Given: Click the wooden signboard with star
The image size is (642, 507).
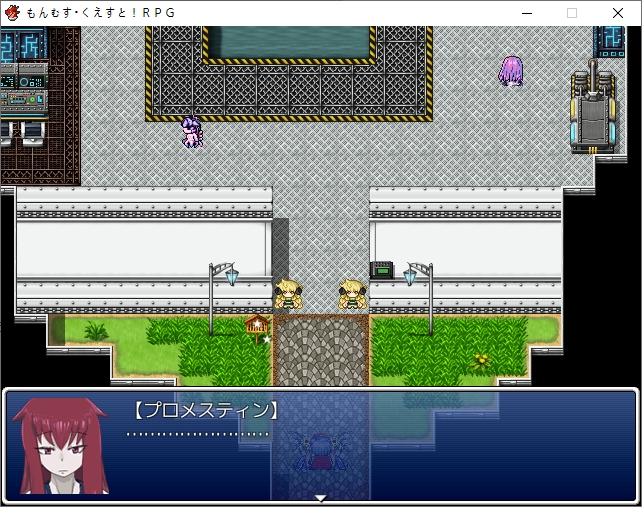Looking at the screenshot, I should pos(257,328).
